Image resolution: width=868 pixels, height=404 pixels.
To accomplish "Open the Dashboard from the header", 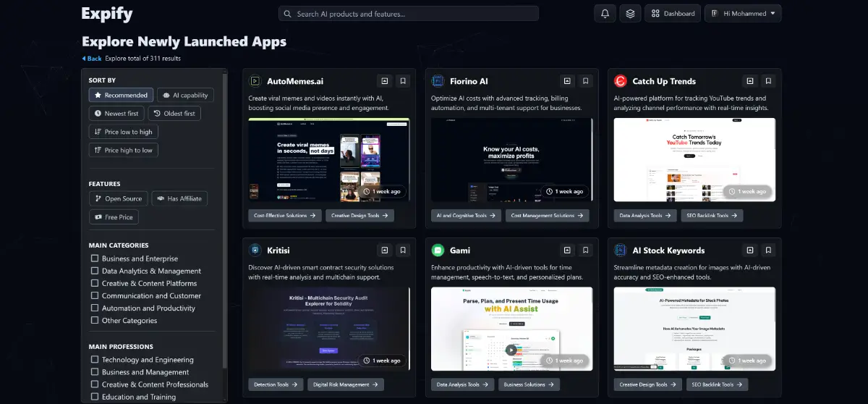I will (x=673, y=14).
